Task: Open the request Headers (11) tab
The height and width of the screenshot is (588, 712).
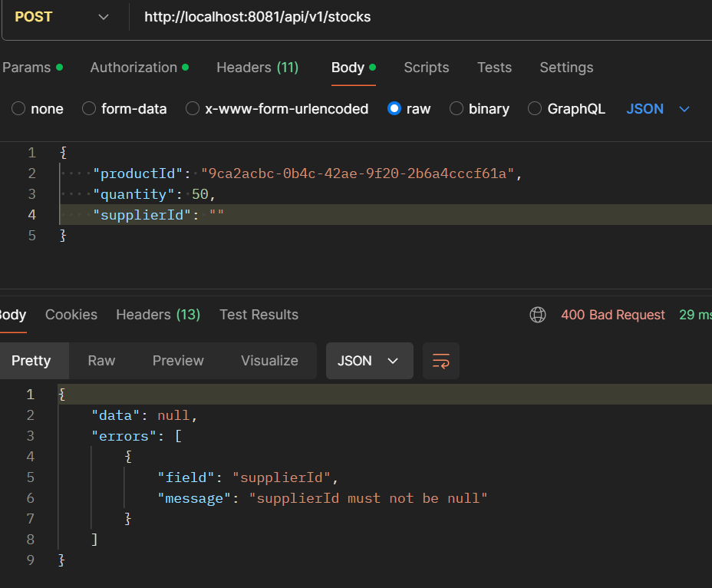Action: point(258,68)
